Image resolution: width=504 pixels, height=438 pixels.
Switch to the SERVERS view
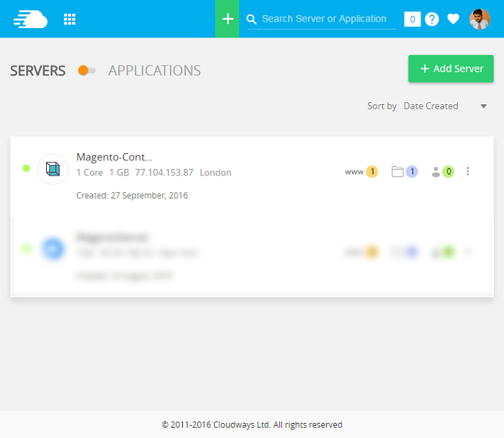point(37,70)
